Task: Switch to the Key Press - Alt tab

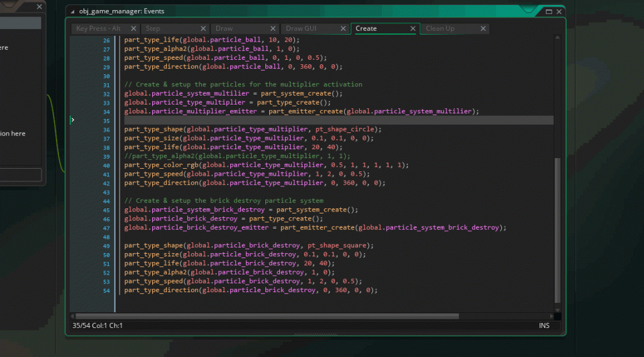Action: (99, 28)
